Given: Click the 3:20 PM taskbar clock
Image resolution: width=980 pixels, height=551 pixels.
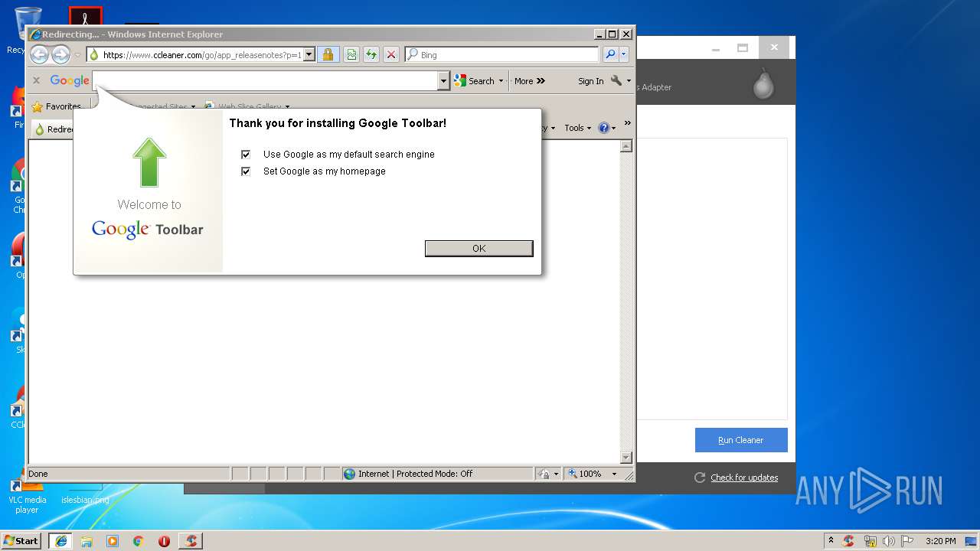Looking at the screenshot, I should (941, 541).
